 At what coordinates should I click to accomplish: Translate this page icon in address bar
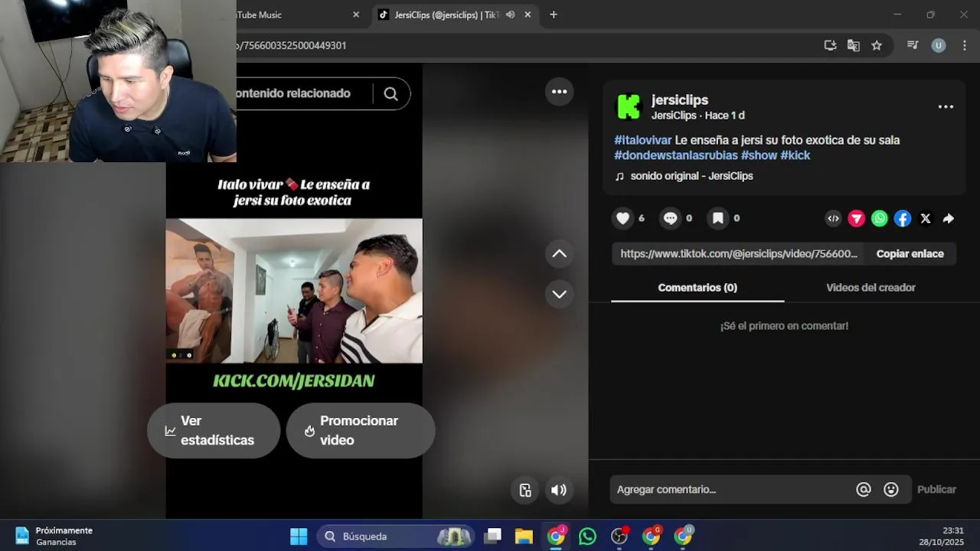click(853, 45)
